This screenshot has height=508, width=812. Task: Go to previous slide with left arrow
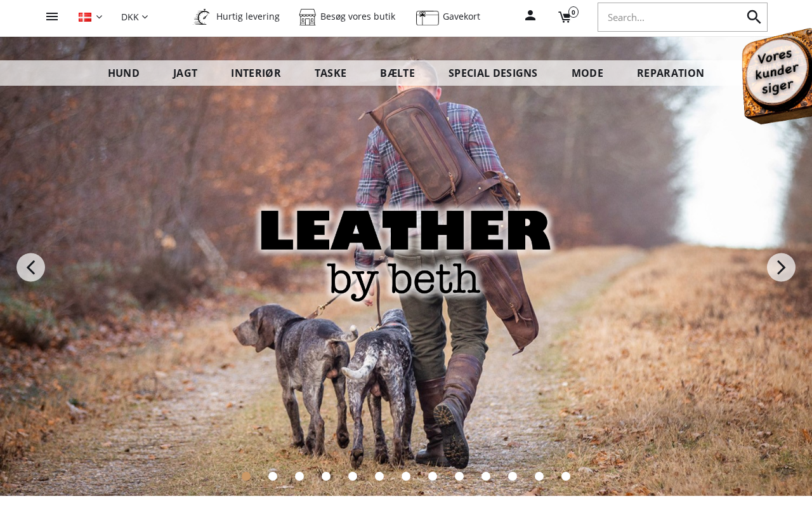coord(30,267)
